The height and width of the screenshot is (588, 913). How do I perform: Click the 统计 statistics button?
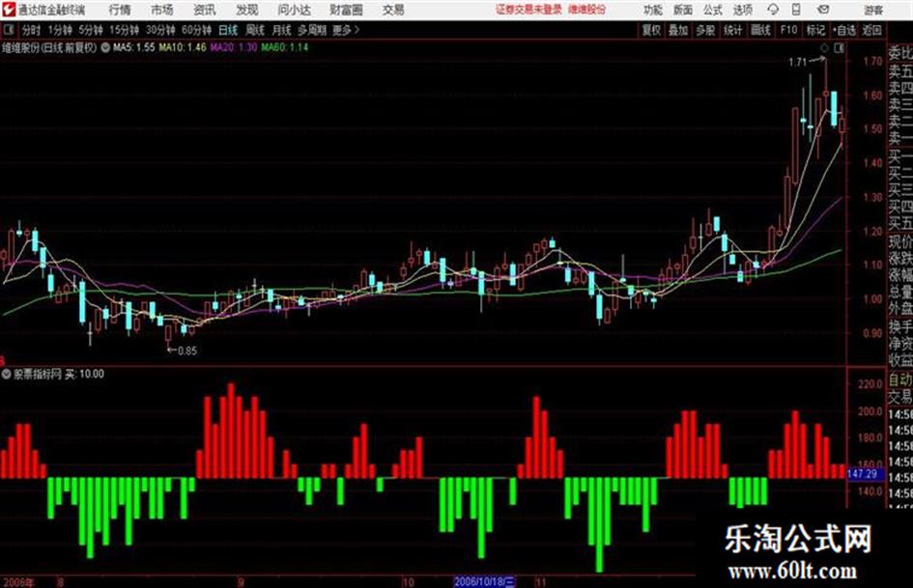pyautogui.click(x=732, y=30)
